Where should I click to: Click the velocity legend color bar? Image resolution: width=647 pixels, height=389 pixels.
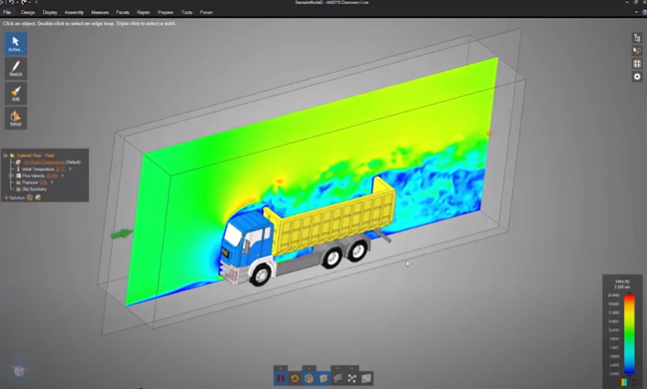(x=629, y=334)
